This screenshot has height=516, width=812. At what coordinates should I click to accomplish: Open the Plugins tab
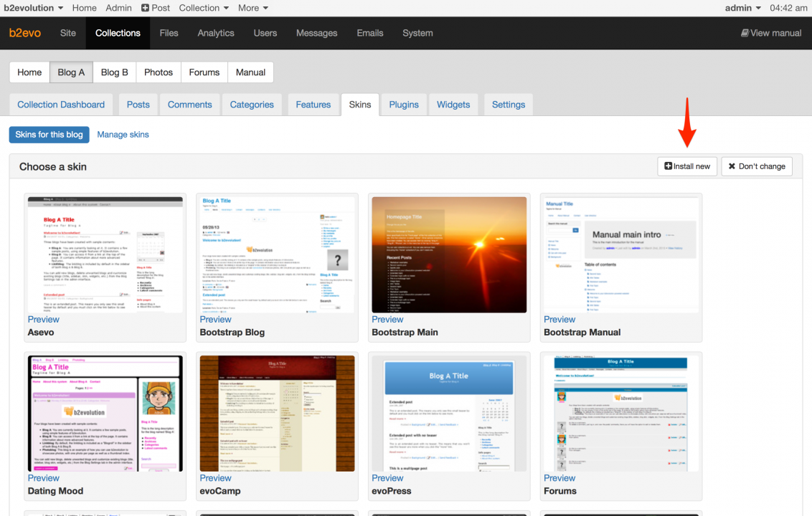404,105
